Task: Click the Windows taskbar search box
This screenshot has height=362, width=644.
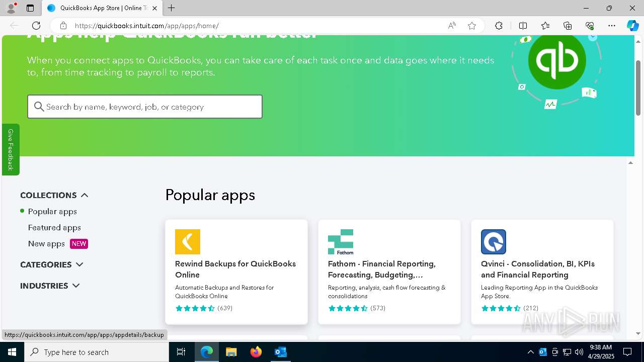Action: pos(97,352)
